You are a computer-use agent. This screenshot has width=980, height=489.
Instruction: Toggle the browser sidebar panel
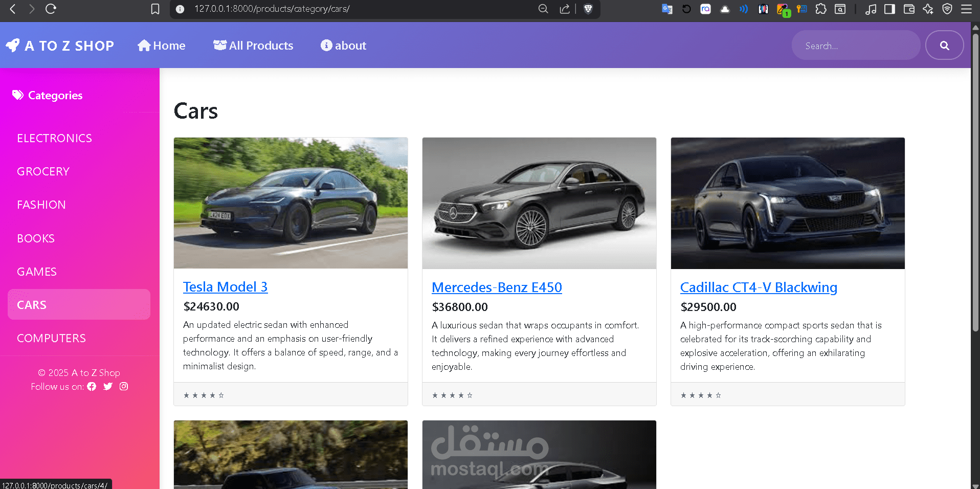click(889, 9)
